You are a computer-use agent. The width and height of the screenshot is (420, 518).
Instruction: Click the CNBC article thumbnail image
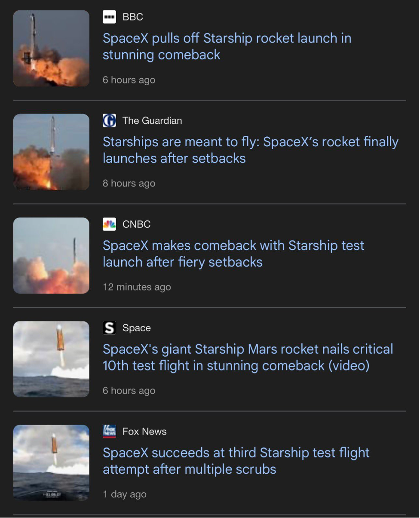[51, 256]
